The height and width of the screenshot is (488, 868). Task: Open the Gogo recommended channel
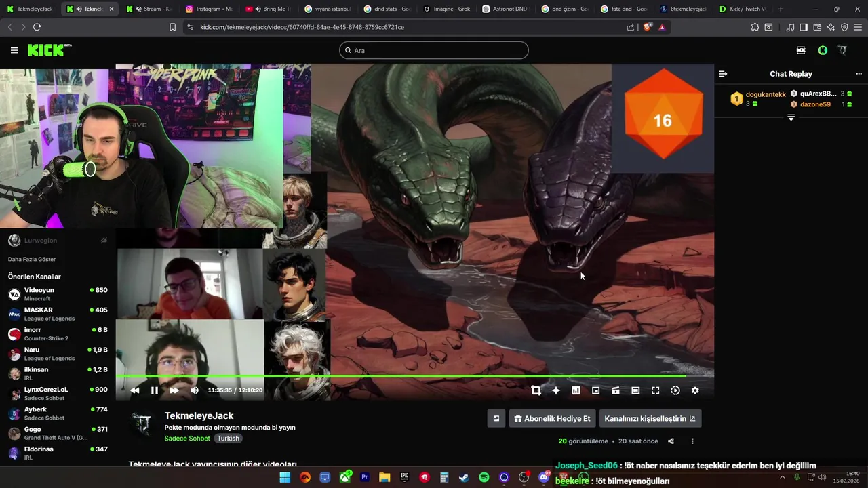(58, 433)
